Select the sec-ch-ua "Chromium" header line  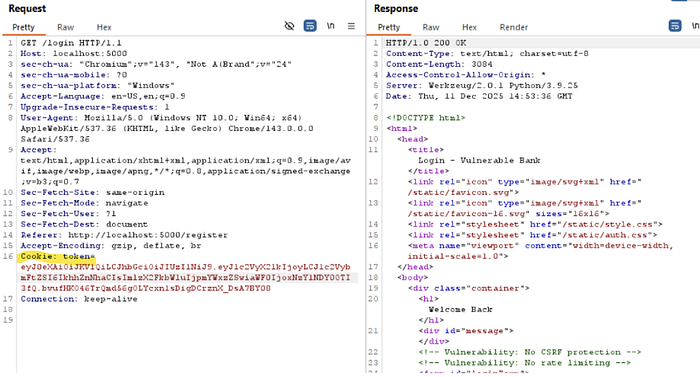pyautogui.click(x=156, y=64)
